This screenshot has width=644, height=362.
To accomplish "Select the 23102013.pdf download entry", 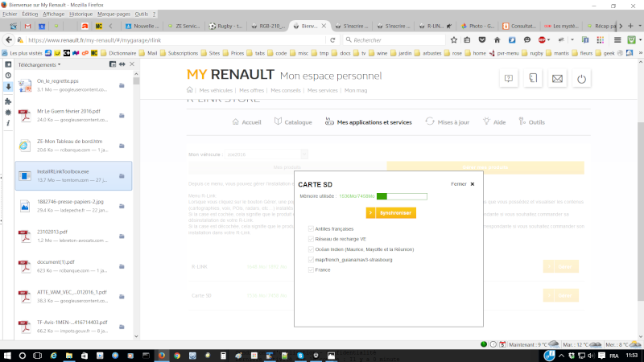I will pyautogui.click(x=73, y=236).
